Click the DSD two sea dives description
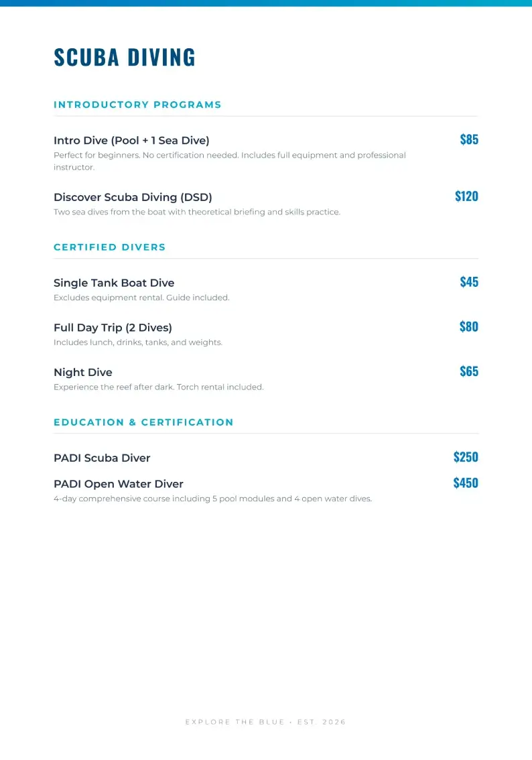Image resolution: width=532 pixels, height=760 pixels. tap(197, 212)
